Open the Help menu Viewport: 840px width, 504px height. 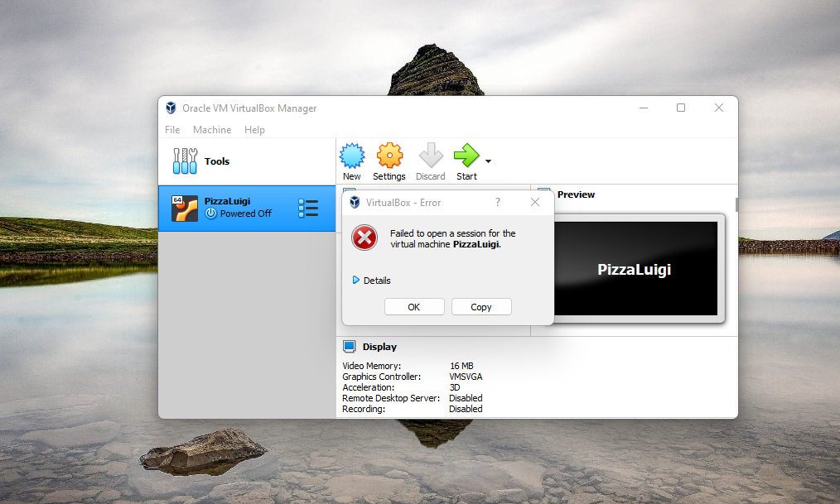[254, 129]
